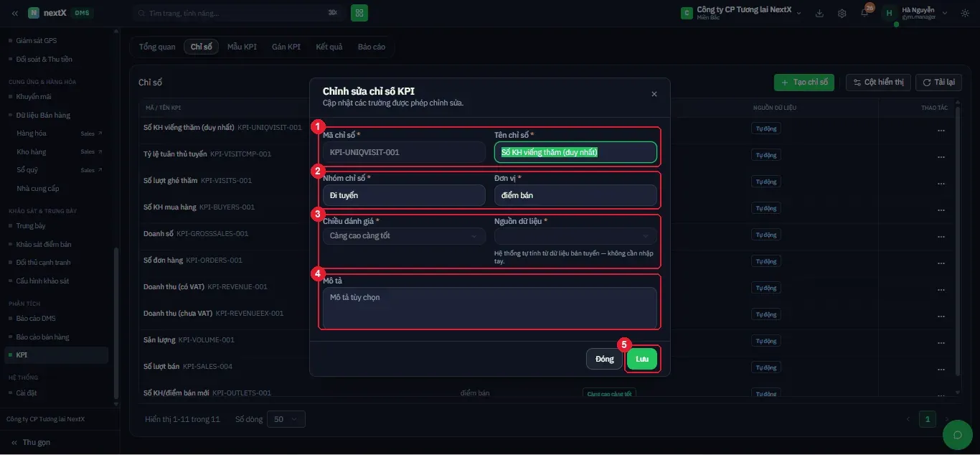Image resolution: width=980 pixels, height=455 pixels.
Task: Click the Tên chỉ số input field
Action: 575,152
